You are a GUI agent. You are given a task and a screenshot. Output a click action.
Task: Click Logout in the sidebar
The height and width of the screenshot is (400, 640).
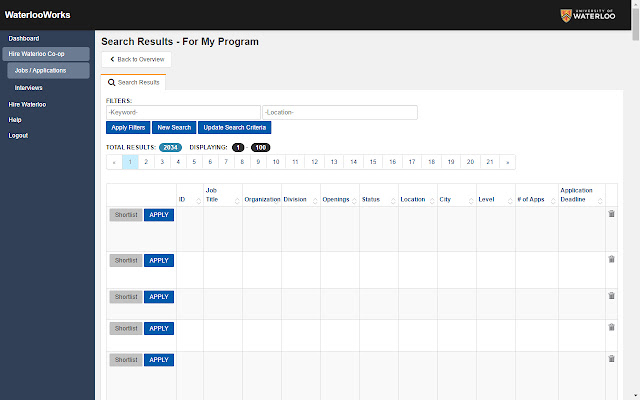(x=18, y=136)
